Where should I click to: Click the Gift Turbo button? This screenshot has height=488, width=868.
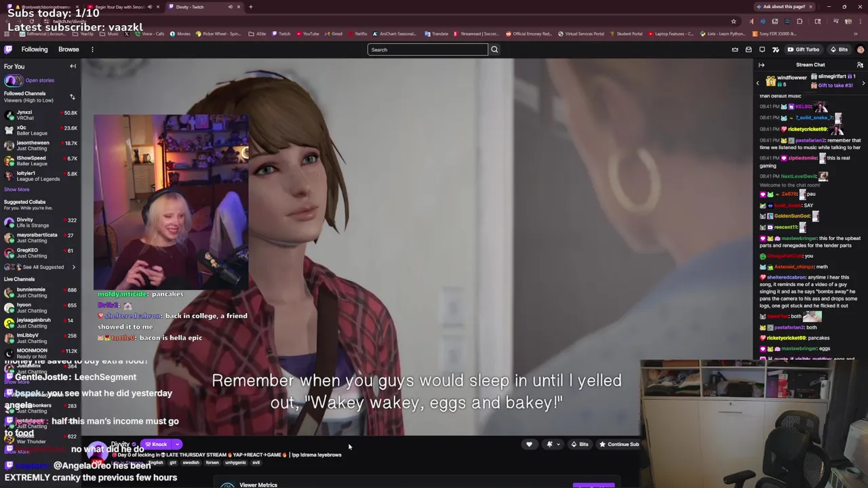tap(803, 49)
